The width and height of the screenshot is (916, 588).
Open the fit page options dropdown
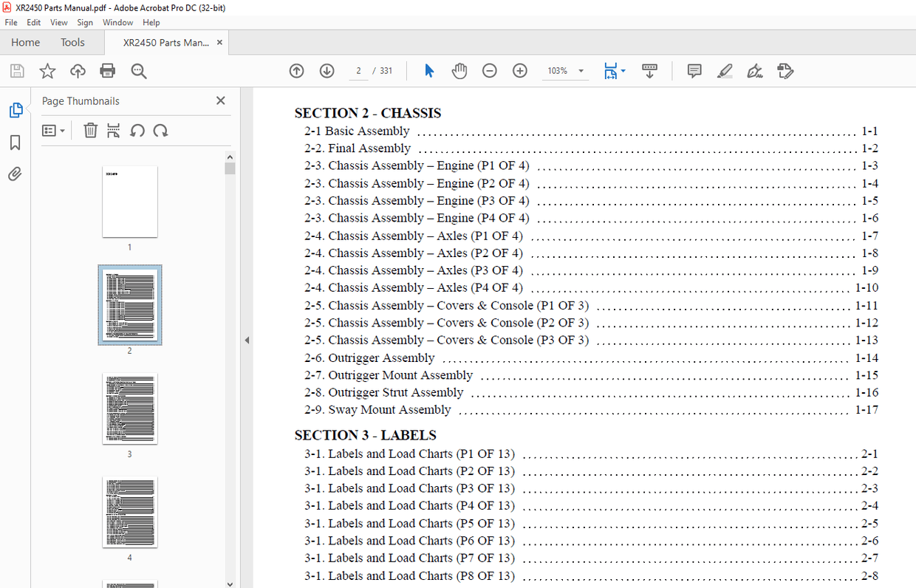(623, 71)
